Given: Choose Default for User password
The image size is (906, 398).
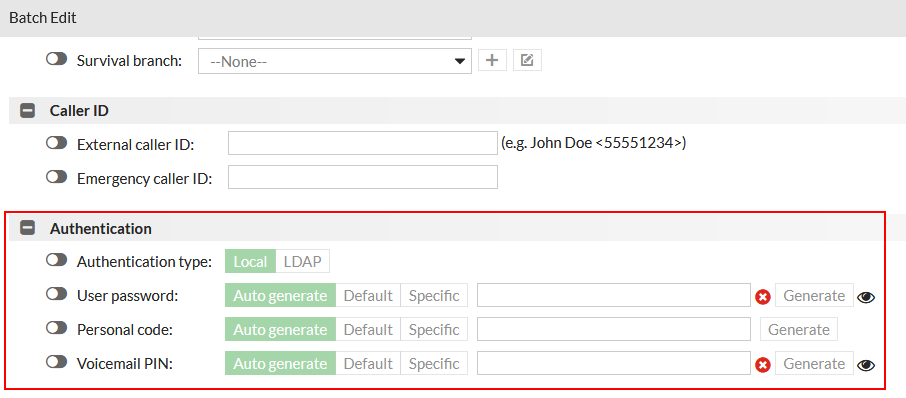Looking at the screenshot, I should coord(368,296).
